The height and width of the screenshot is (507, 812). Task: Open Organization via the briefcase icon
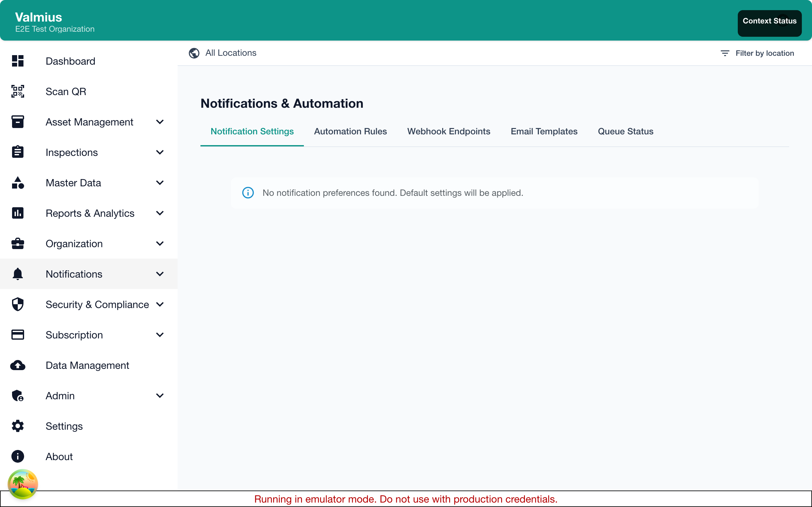pyautogui.click(x=17, y=243)
